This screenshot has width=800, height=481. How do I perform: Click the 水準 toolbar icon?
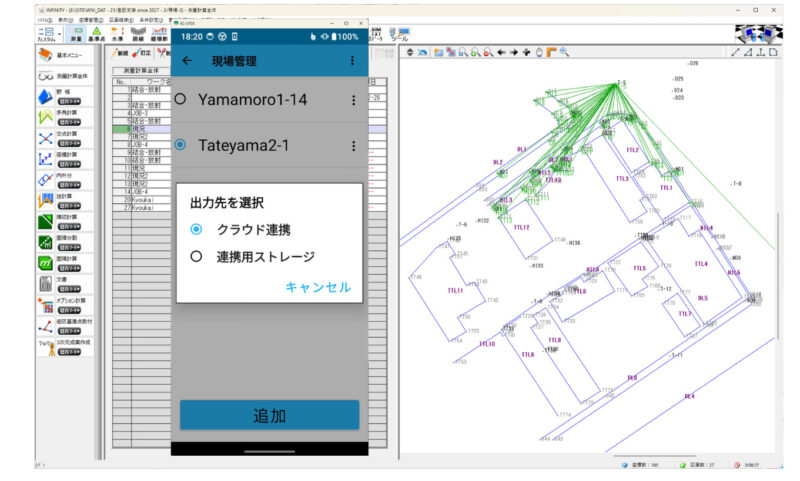118,34
